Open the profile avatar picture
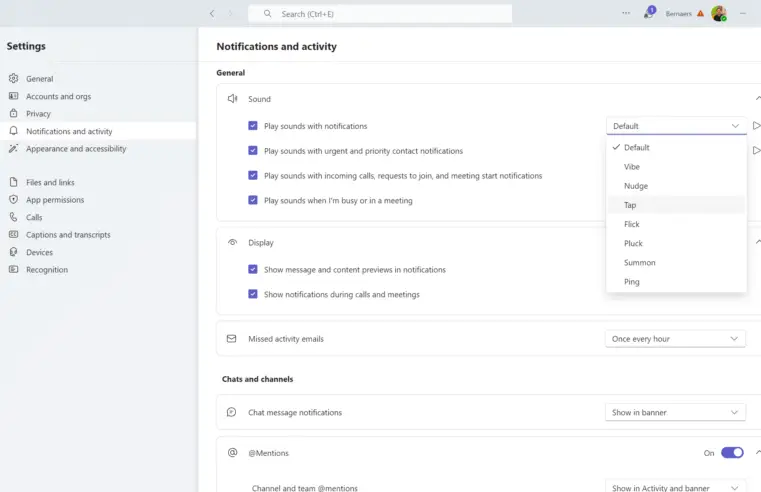The image size is (761, 492). pos(719,14)
